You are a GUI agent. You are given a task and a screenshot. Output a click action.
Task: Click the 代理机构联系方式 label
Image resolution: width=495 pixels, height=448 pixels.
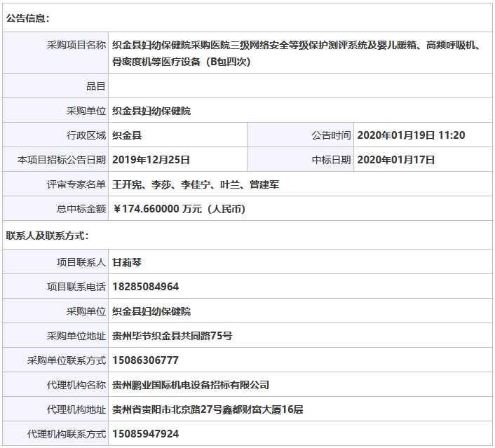(67, 434)
